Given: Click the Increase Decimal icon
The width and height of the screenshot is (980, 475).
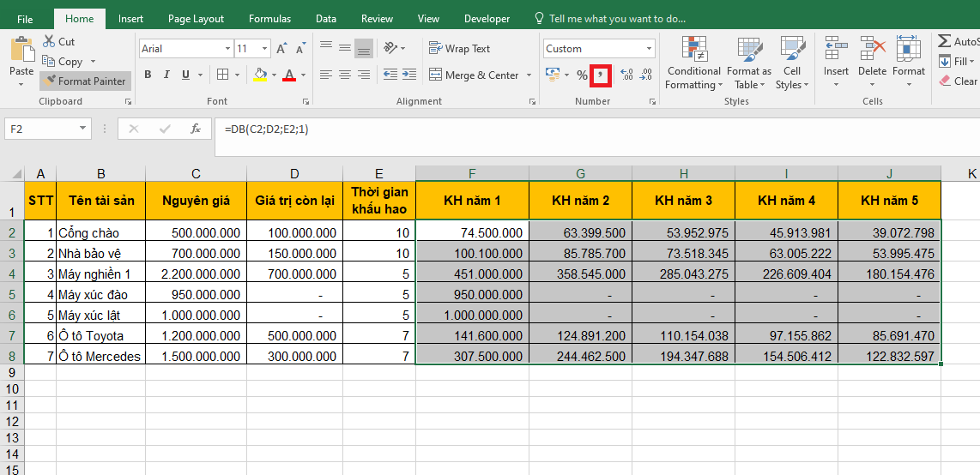Looking at the screenshot, I should pyautogui.click(x=626, y=75).
